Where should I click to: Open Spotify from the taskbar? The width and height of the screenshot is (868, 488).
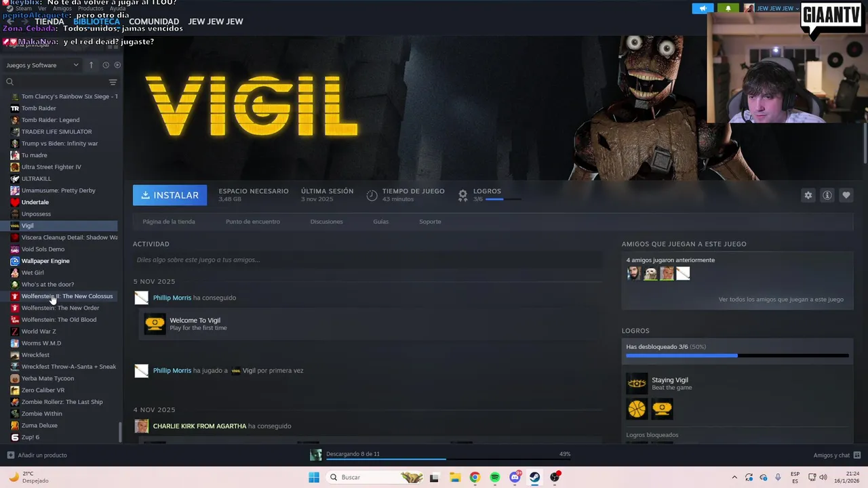coord(495,477)
